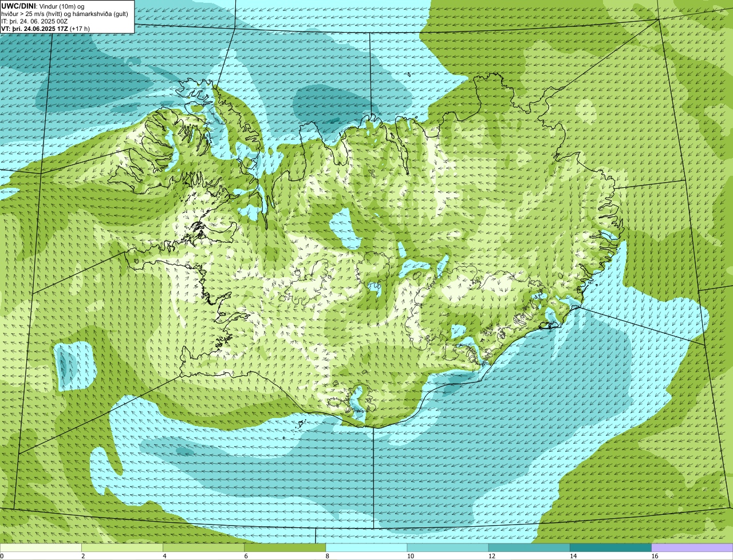
Task: Click the pale yellow 0–2 m/s legend swatch
Action: click(x=41, y=548)
